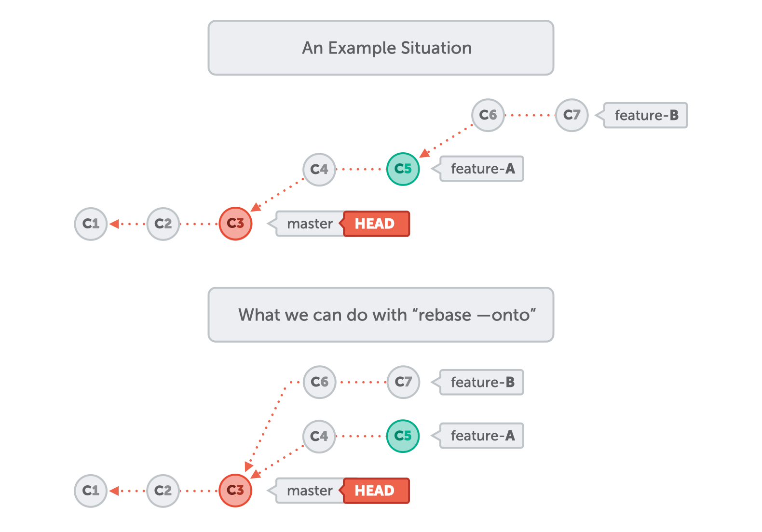Screen dimensions: 762x532
Task: Click the red HEAD badge in the top diagram
Action: (x=375, y=224)
